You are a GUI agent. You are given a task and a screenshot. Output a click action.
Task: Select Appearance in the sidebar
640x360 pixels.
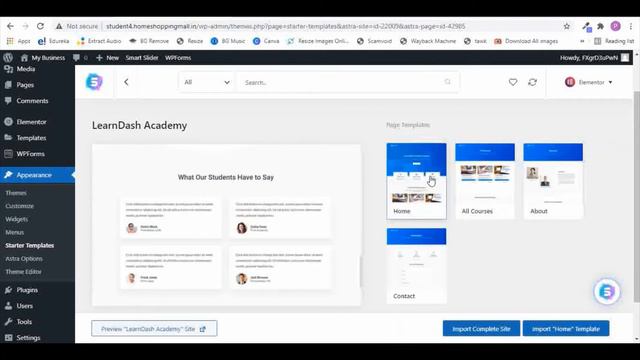pos(37,175)
